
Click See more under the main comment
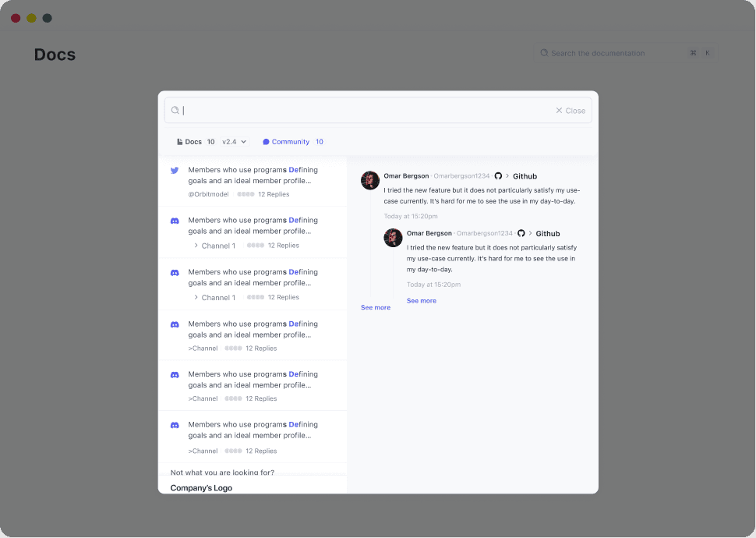tap(376, 307)
